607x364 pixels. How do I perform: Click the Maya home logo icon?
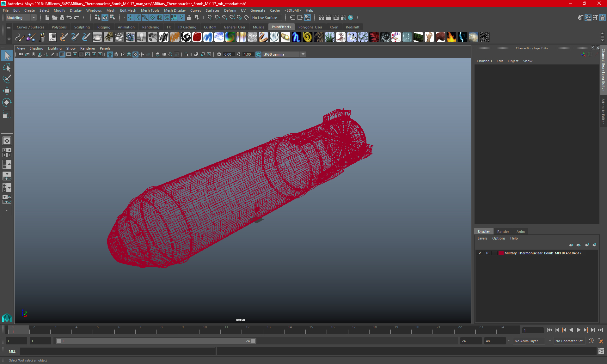[x=7, y=317]
